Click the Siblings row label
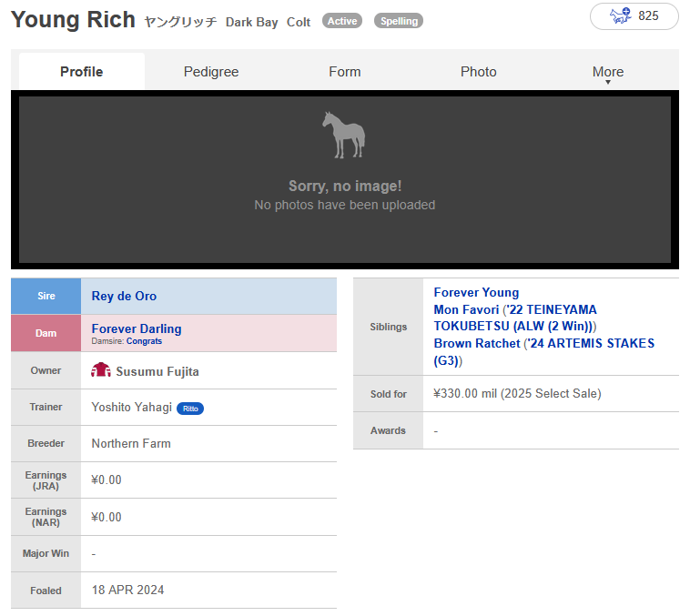 point(388,327)
